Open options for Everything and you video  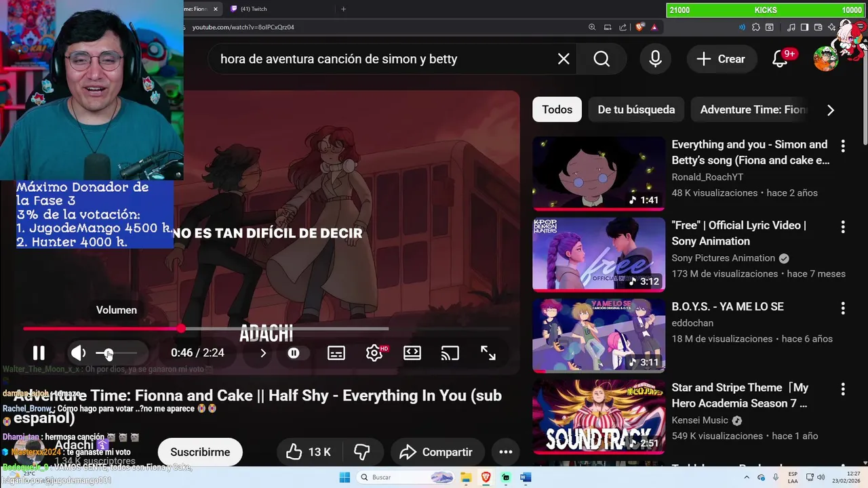pyautogui.click(x=843, y=146)
